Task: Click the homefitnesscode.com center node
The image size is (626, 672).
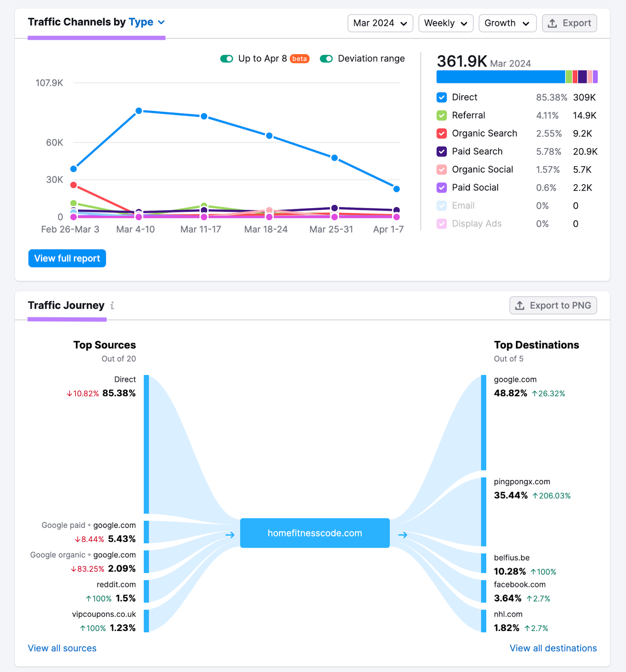Action: 315,533
